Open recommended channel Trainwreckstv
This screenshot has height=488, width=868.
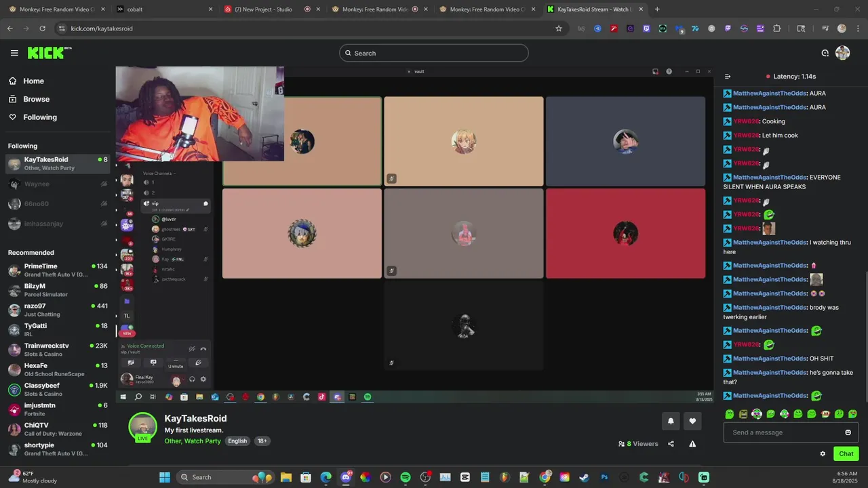click(58, 350)
